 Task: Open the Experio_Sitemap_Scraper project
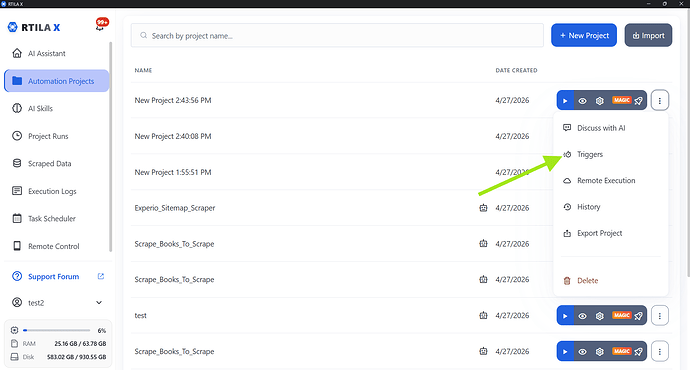[175, 208]
